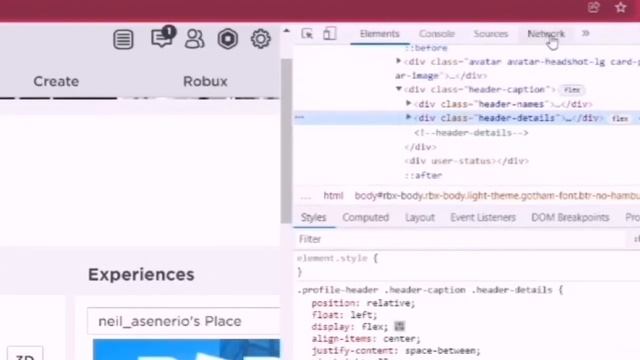Click the Robux hexagon icon

coord(227,39)
